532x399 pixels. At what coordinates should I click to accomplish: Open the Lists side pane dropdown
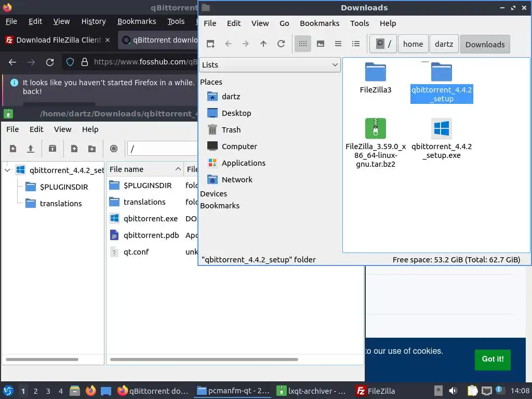(270, 65)
